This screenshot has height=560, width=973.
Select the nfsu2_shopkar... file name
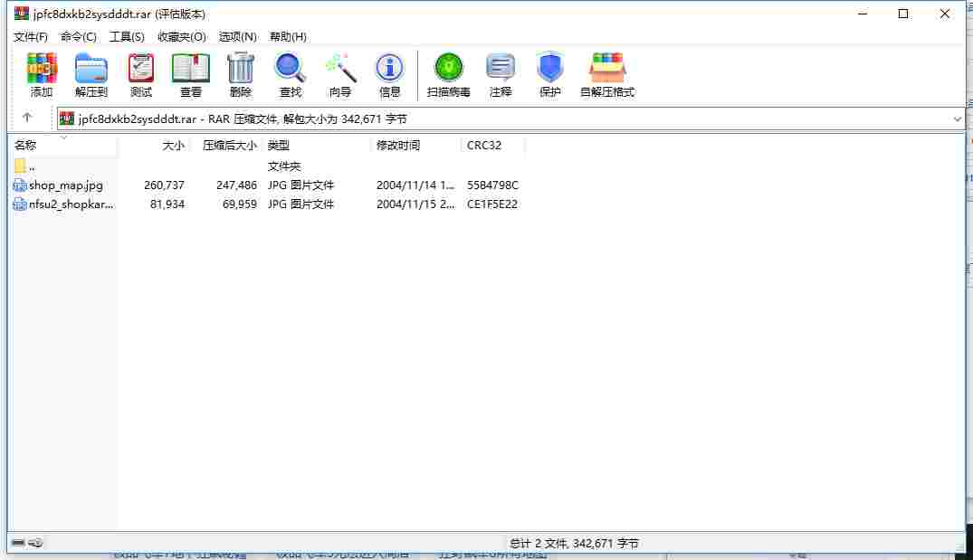72,204
